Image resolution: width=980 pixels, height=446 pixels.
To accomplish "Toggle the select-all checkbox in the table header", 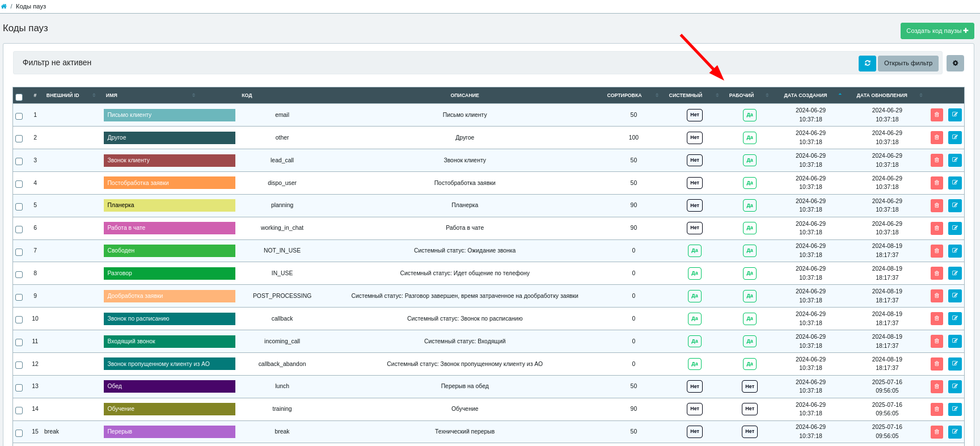I will (19, 97).
